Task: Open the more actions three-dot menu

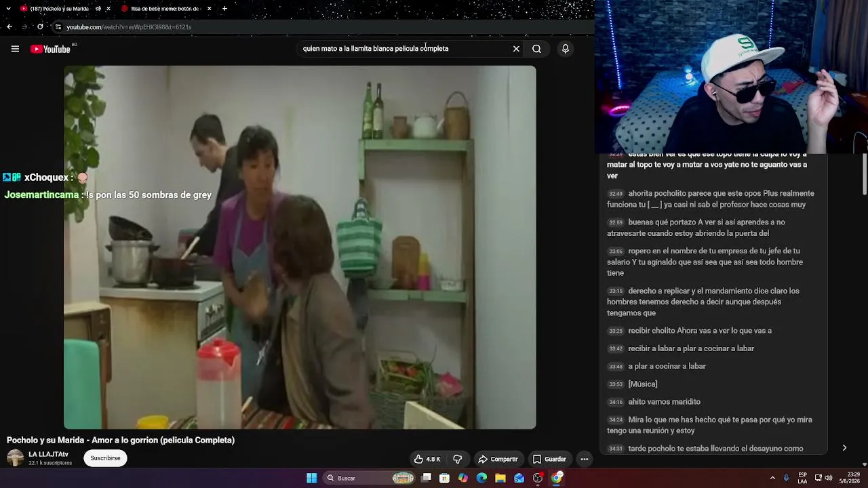Action: coord(584,459)
